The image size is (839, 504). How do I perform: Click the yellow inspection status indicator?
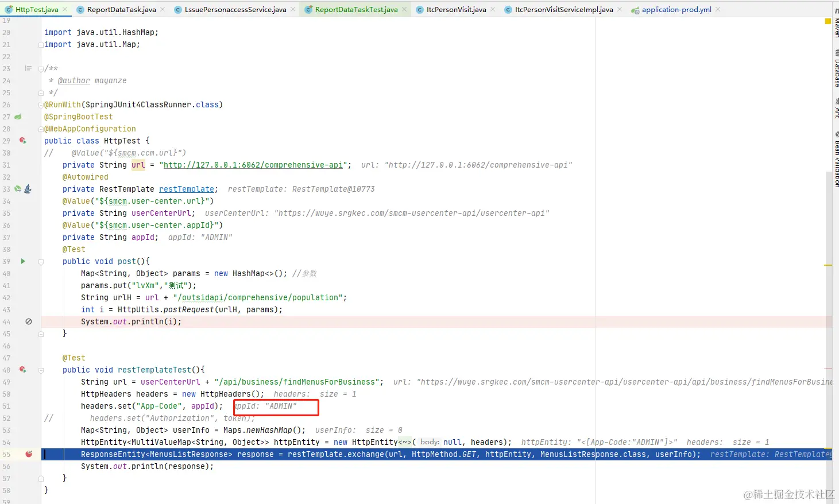[x=828, y=21]
